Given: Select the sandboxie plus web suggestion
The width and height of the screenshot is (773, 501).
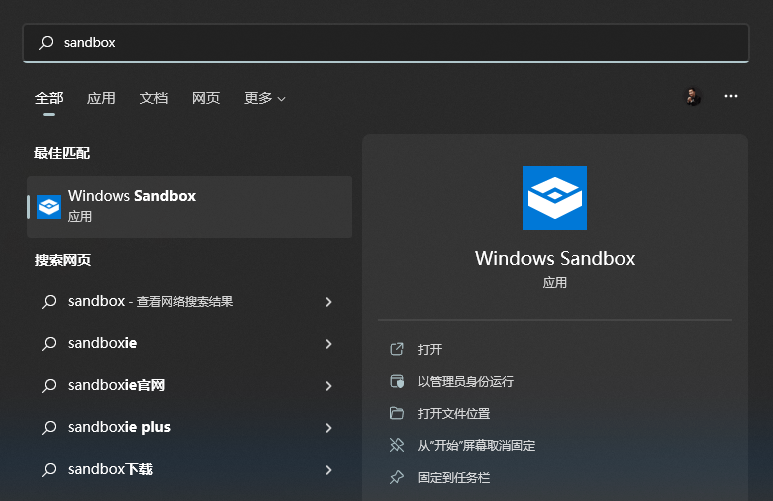Looking at the screenshot, I should click(187, 427).
